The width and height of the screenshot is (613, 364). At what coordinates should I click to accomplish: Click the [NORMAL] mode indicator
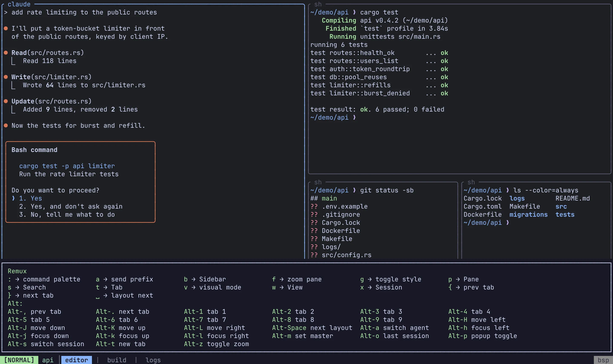point(19,360)
